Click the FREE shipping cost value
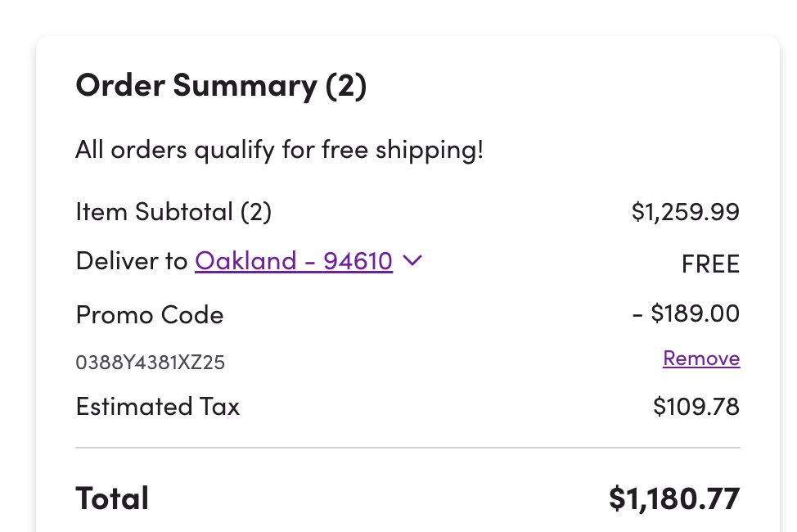The image size is (797, 532). coord(710,264)
